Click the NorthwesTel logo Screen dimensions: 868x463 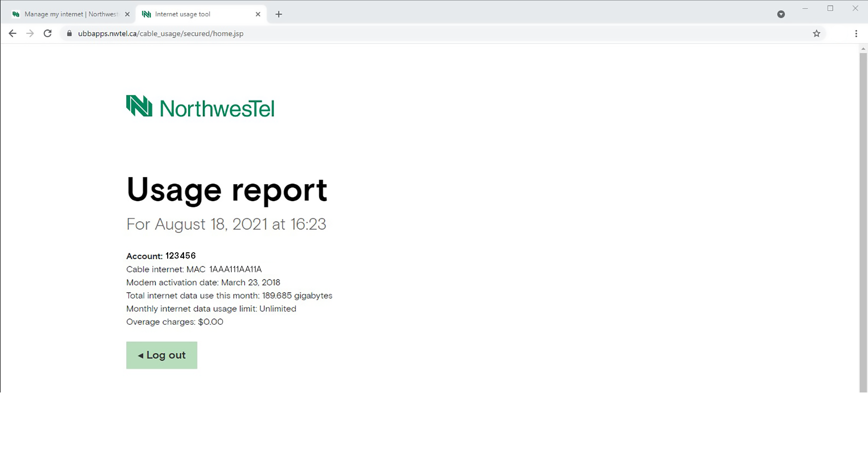click(x=200, y=107)
